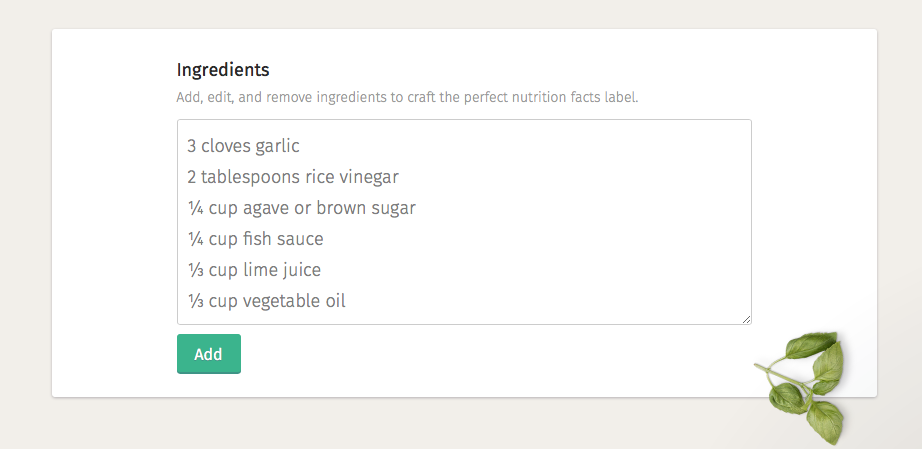
Task: Grab the textarea resize handle corner
Action: tap(746, 319)
